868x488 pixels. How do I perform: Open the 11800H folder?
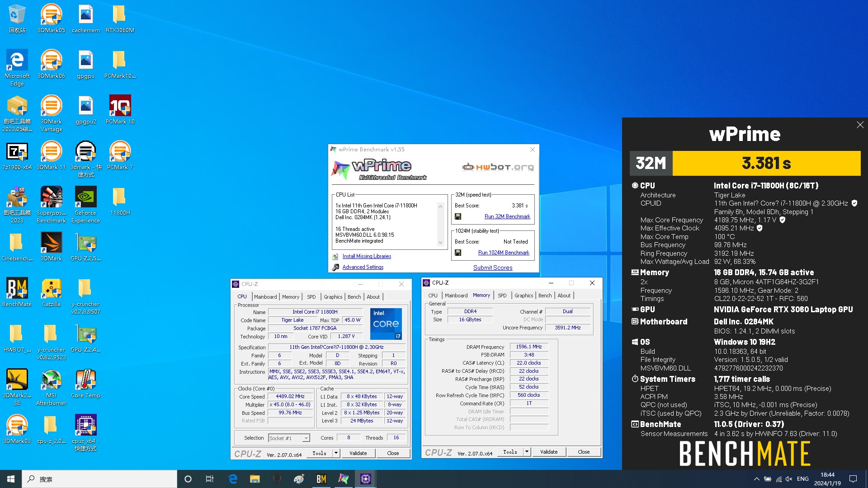pos(120,201)
